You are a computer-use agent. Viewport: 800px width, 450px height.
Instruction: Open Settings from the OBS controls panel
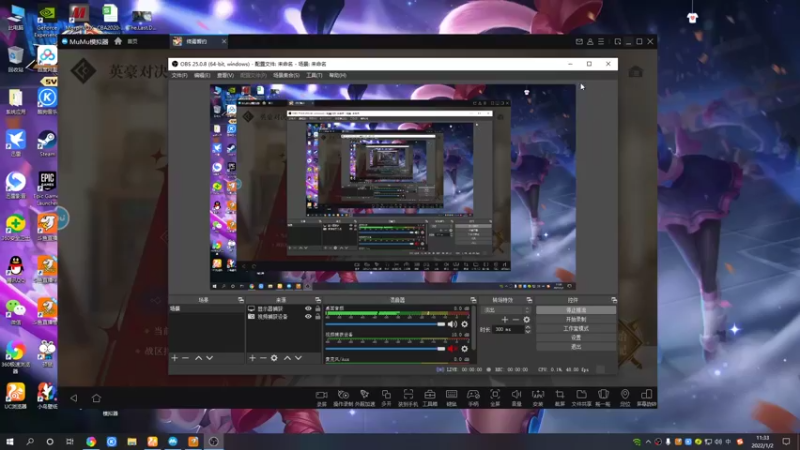click(x=576, y=338)
